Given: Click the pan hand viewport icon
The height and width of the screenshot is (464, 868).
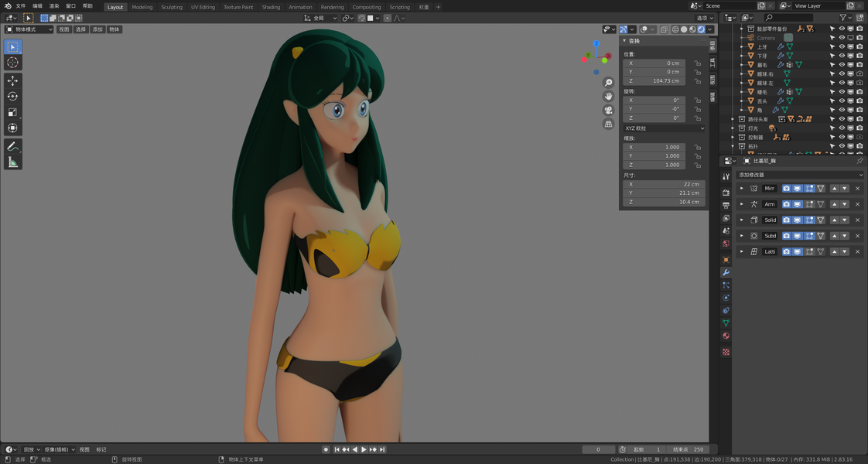Looking at the screenshot, I should [x=608, y=96].
